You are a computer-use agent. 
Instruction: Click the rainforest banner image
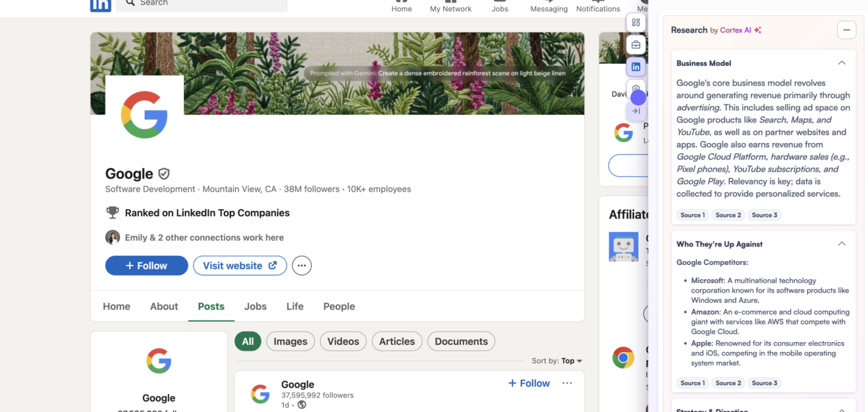(337, 73)
